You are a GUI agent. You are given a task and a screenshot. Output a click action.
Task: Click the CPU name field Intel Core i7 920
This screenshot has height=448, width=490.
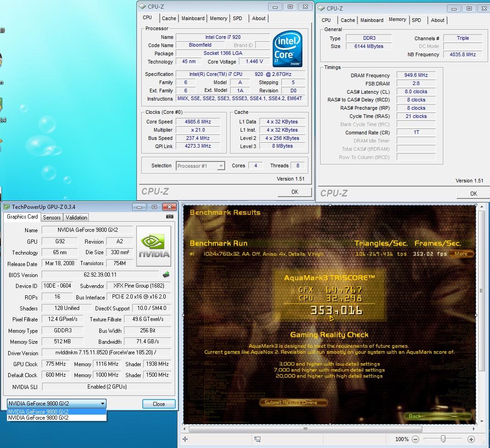tap(223, 37)
